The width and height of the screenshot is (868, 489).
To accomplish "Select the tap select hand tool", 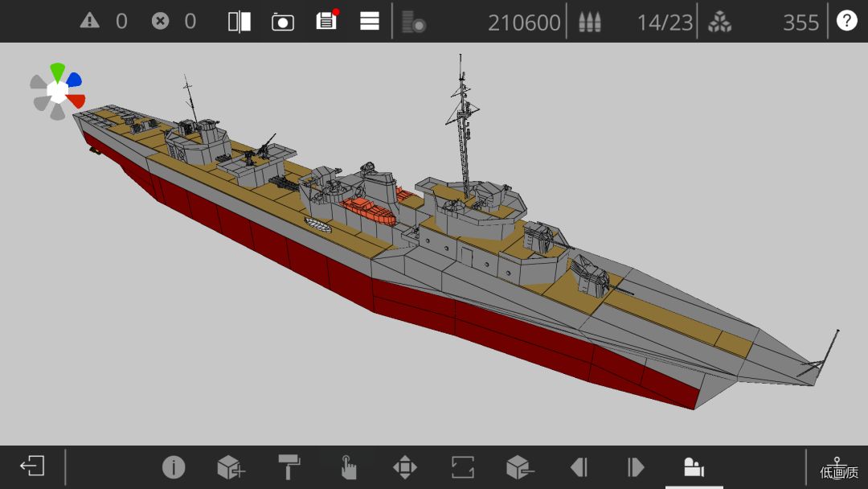I will click(x=348, y=467).
